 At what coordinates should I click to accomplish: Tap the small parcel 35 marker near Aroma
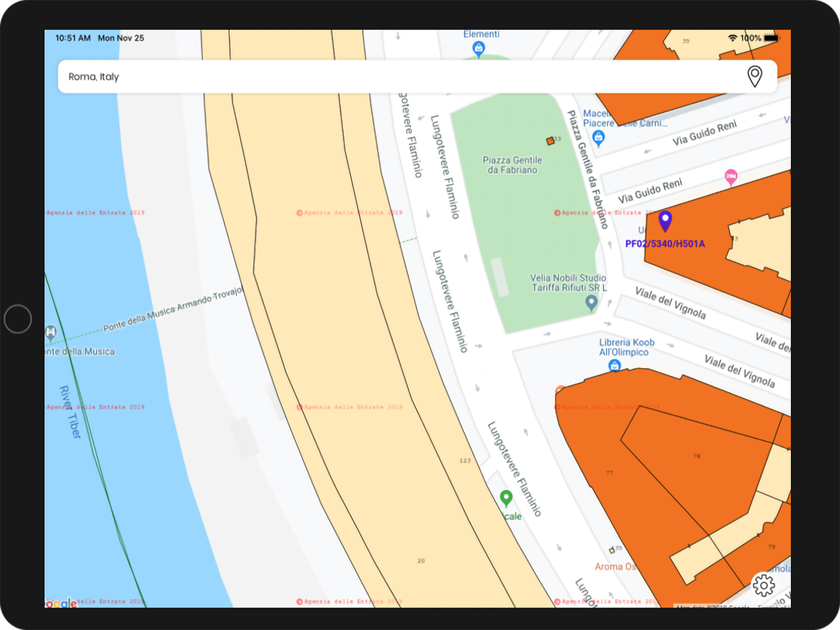(612, 550)
